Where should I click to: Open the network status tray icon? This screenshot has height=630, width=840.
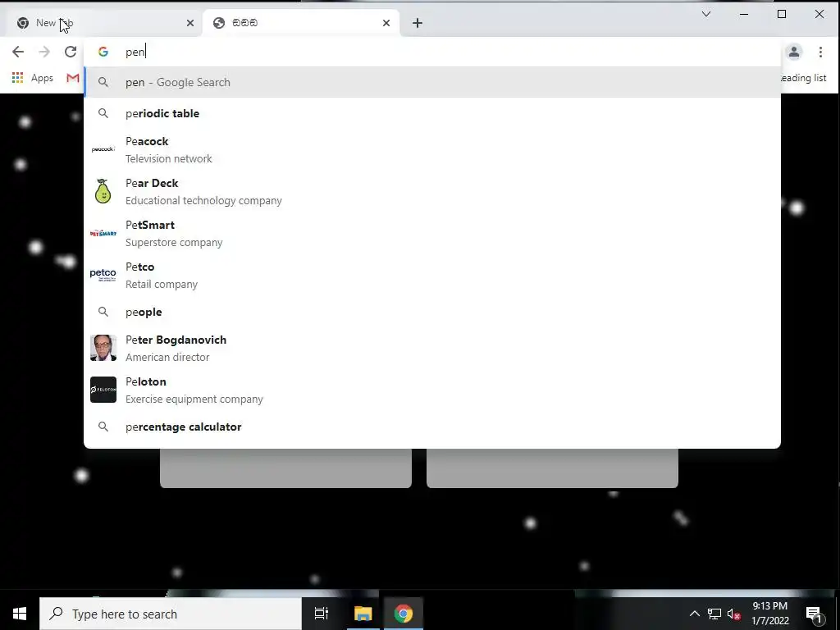tap(714, 614)
